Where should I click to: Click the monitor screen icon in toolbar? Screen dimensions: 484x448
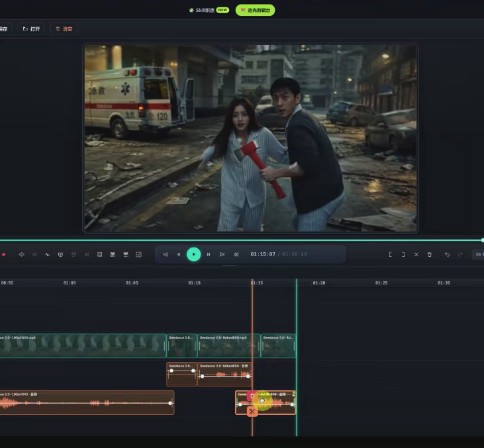point(60,255)
